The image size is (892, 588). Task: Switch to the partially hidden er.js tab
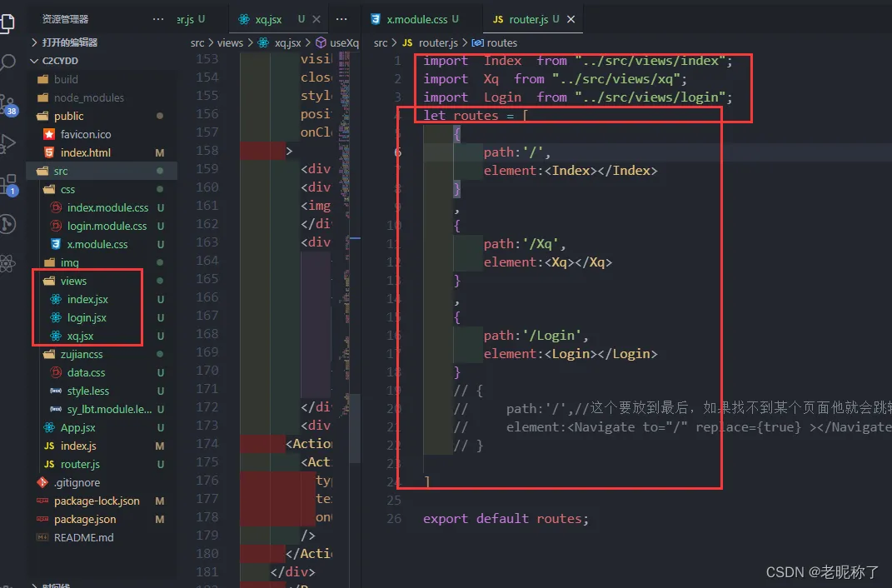(192, 19)
